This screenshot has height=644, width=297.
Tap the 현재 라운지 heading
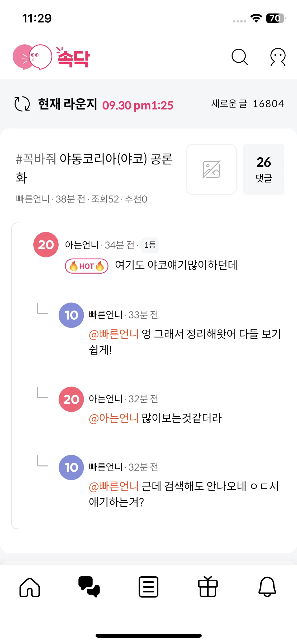[68, 104]
